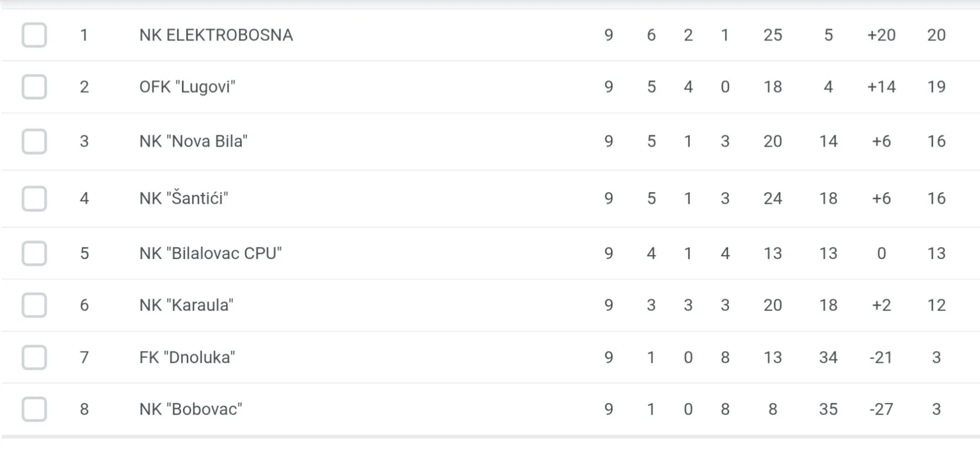The width and height of the screenshot is (980, 451).
Task: Mark the NK "Bilalovac CPU" checkbox
Action: coord(34,254)
